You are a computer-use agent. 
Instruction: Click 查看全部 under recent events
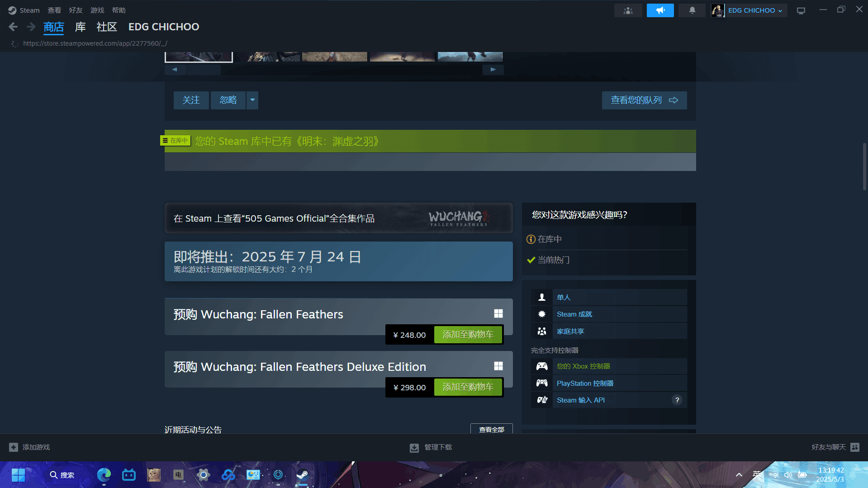click(x=491, y=429)
